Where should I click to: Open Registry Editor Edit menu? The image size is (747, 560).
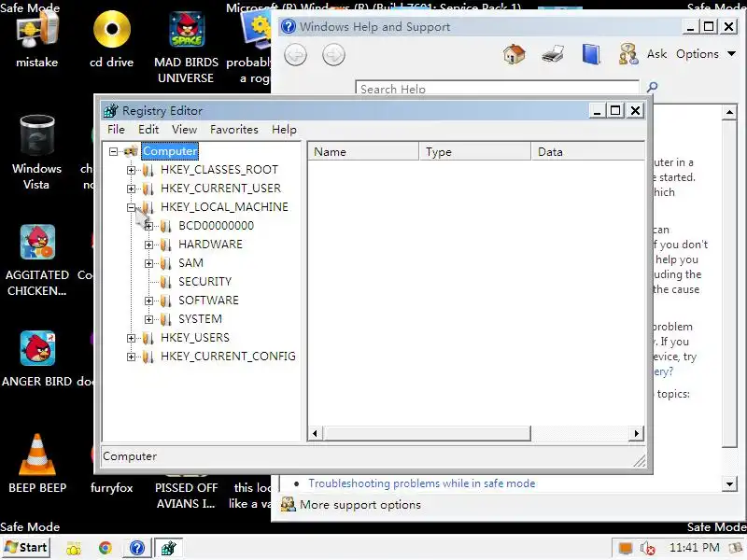148,130
